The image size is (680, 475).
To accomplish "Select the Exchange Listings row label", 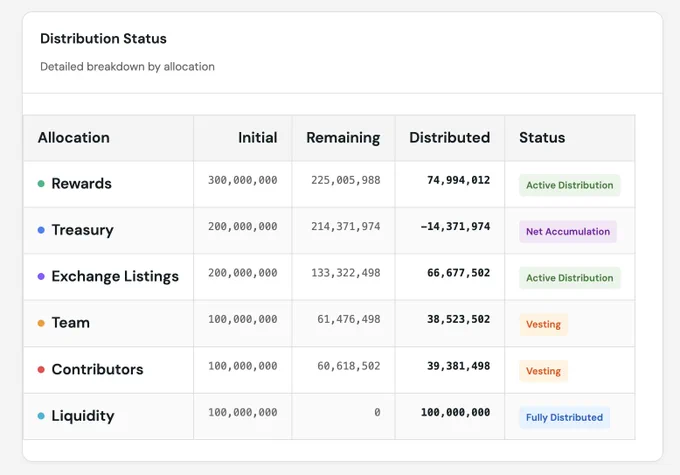I will coord(115,276).
